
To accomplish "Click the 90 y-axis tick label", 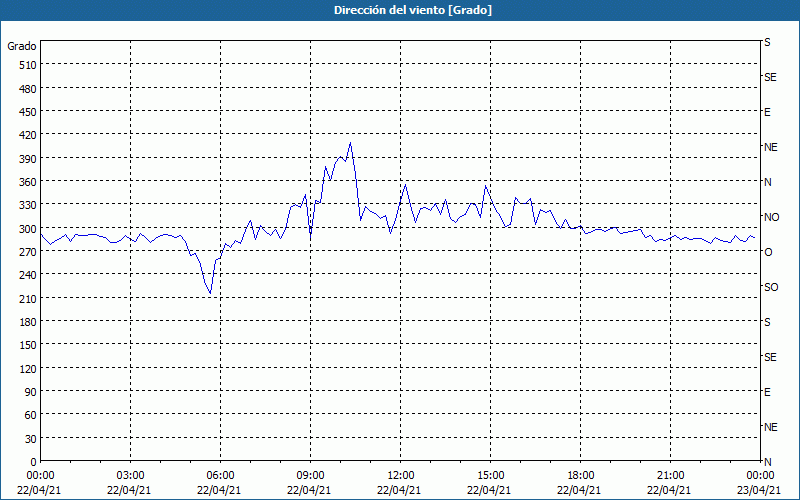I will pos(31,392).
